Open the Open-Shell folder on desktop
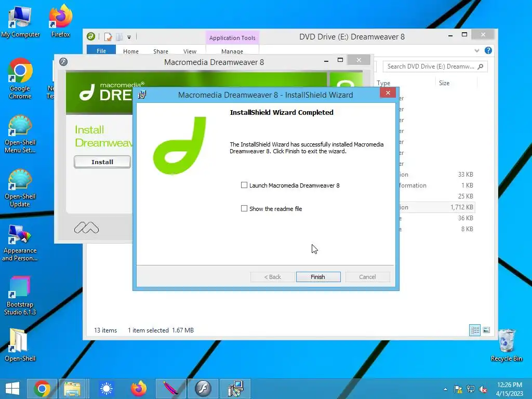The width and height of the screenshot is (532, 399). 20,345
